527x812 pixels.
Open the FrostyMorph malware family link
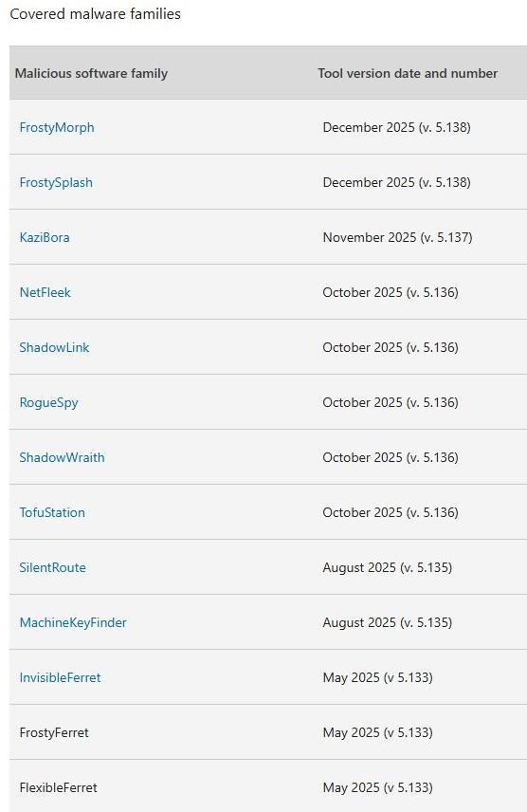pos(57,127)
